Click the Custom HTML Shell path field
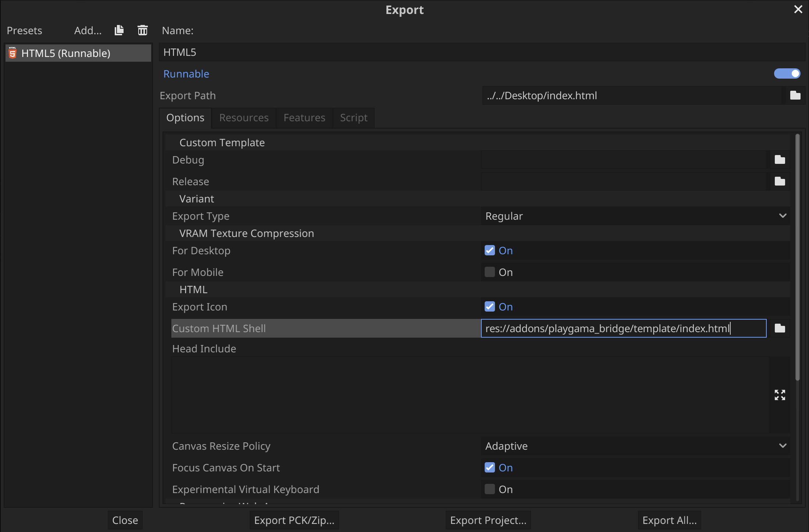Viewport: 809px width, 532px height. click(x=624, y=328)
